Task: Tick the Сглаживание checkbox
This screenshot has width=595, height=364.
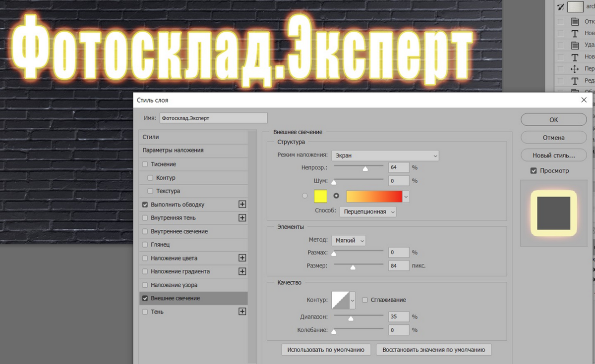Action: (x=365, y=300)
